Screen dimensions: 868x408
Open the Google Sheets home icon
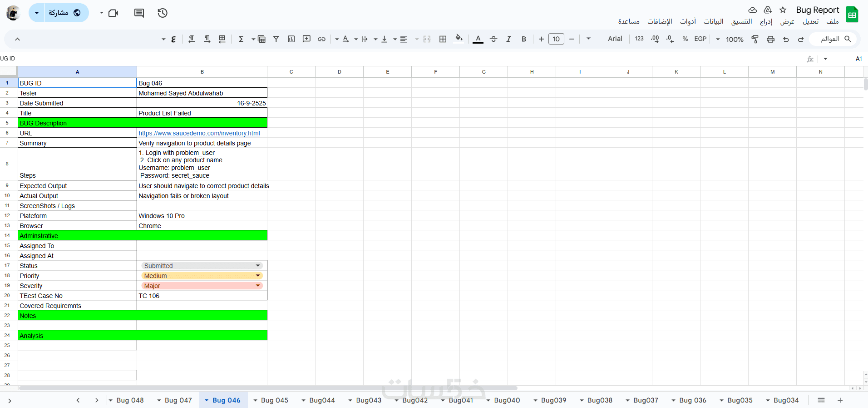pos(852,15)
